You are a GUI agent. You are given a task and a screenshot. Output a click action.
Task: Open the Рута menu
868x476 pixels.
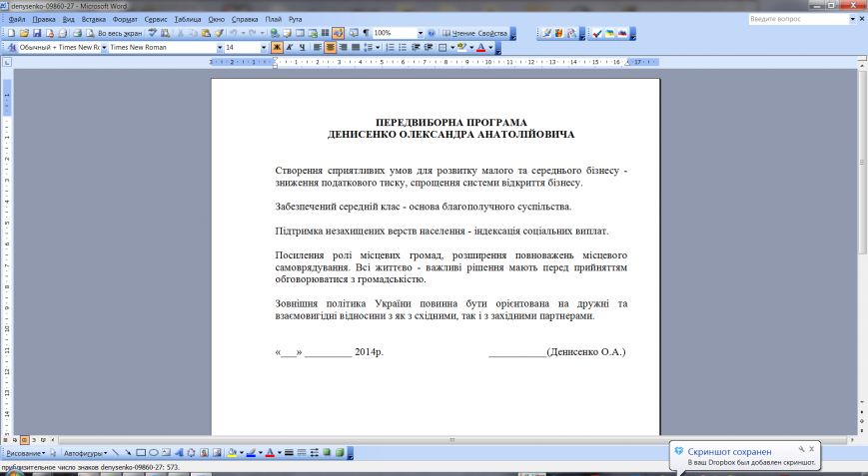click(295, 19)
